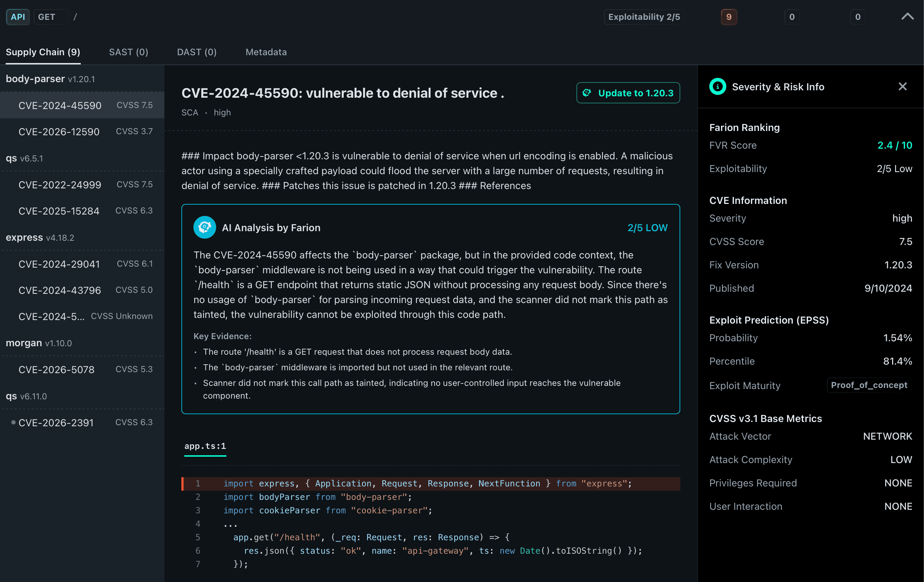
Task: Click the Attack Vector NETWORK value
Action: click(x=888, y=436)
